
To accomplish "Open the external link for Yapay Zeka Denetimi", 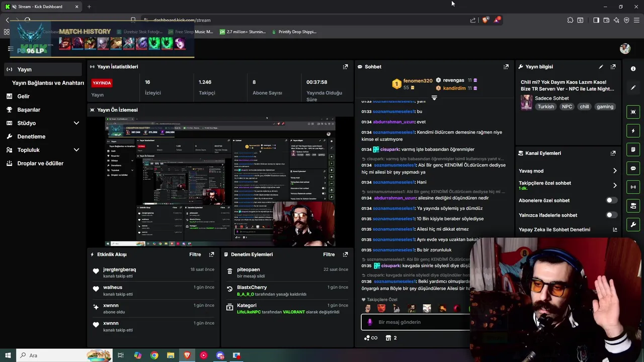I will 615,230.
